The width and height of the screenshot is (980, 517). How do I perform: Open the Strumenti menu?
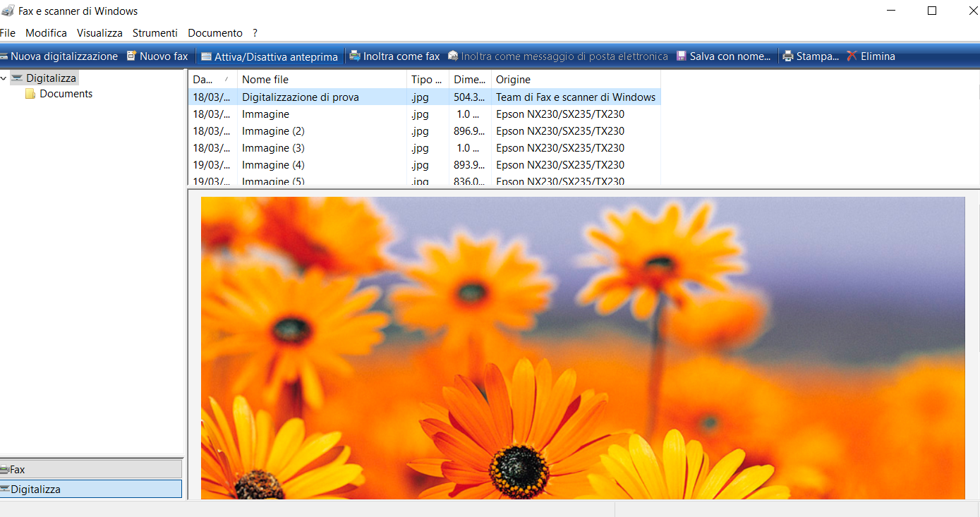pos(155,32)
